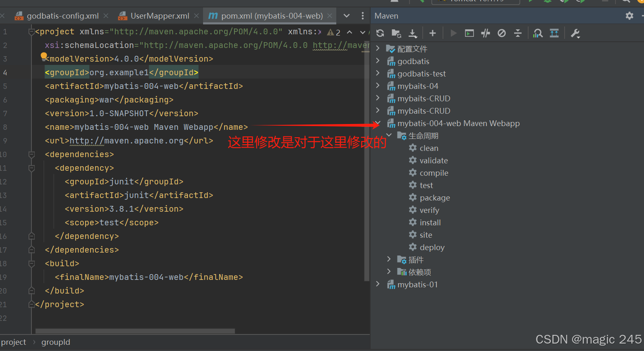The width and height of the screenshot is (644, 351).
Task: Select the verify lifecycle goal
Action: point(429,210)
